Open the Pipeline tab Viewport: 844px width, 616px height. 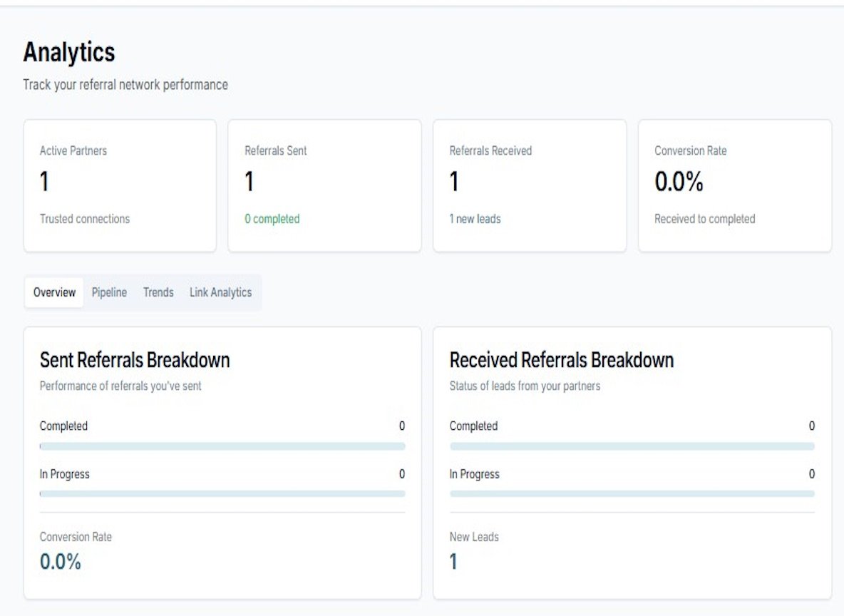coord(109,292)
